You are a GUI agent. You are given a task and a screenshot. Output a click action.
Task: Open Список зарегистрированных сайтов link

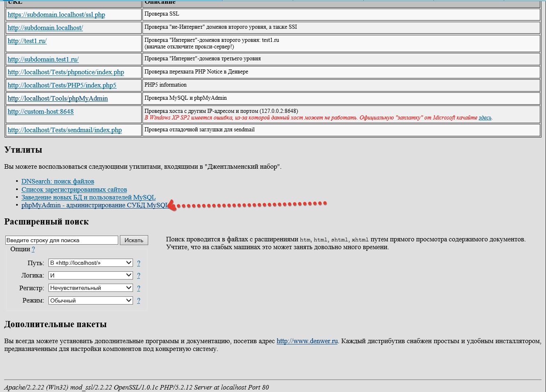(x=74, y=190)
